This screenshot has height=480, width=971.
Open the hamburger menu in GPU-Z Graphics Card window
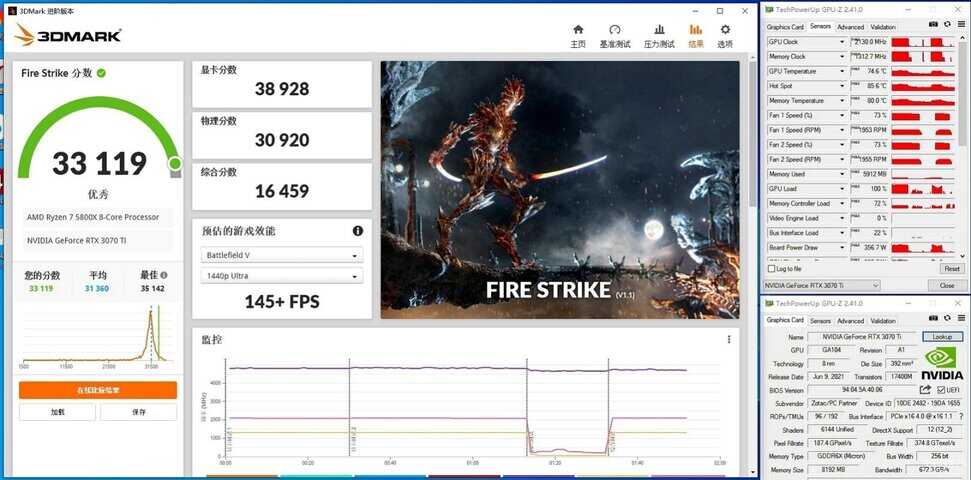(960, 317)
